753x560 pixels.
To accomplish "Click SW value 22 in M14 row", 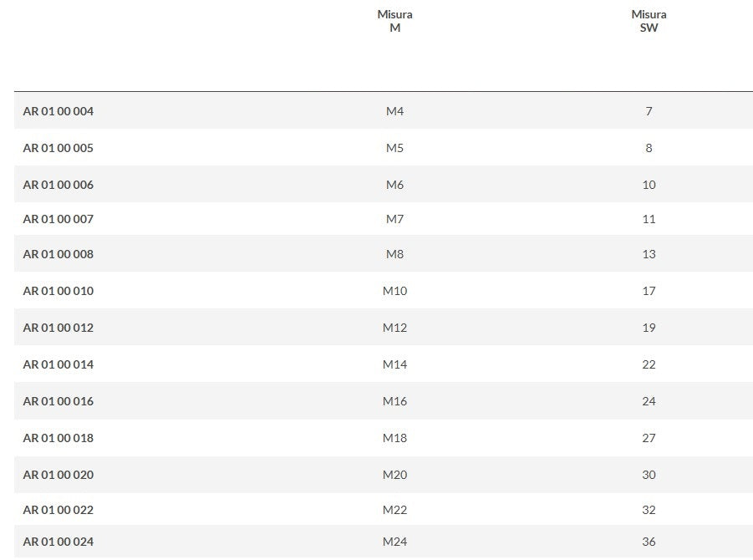I will point(649,364).
